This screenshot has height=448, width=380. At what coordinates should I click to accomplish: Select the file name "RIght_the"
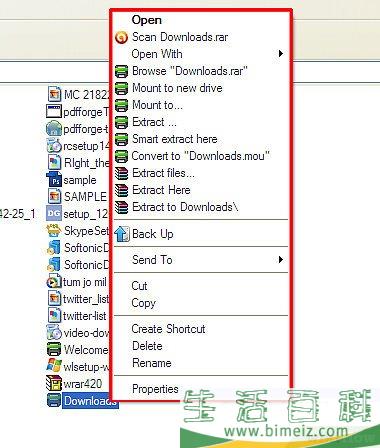coord(86,163)
